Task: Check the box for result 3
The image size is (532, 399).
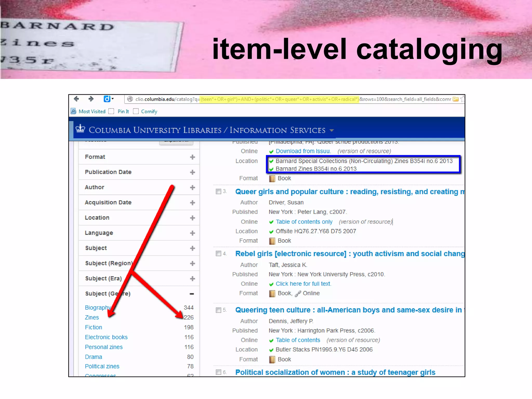Action: [x=218, y=191]
